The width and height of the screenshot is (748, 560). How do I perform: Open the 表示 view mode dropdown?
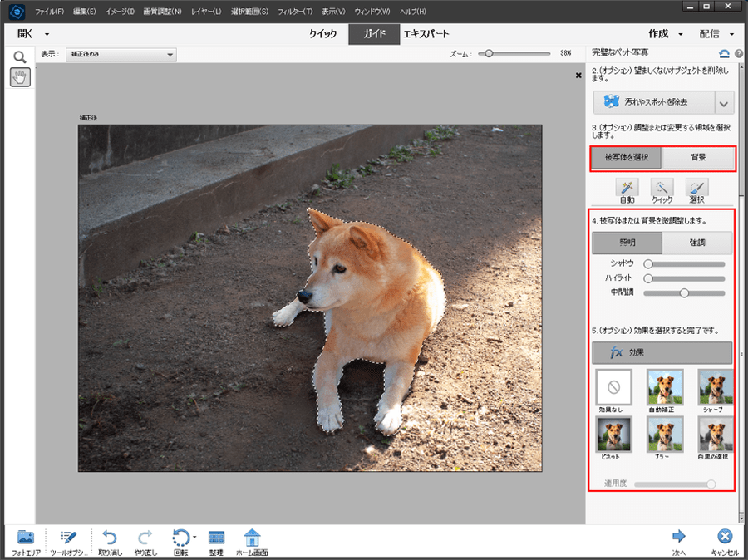pos(122,55)
